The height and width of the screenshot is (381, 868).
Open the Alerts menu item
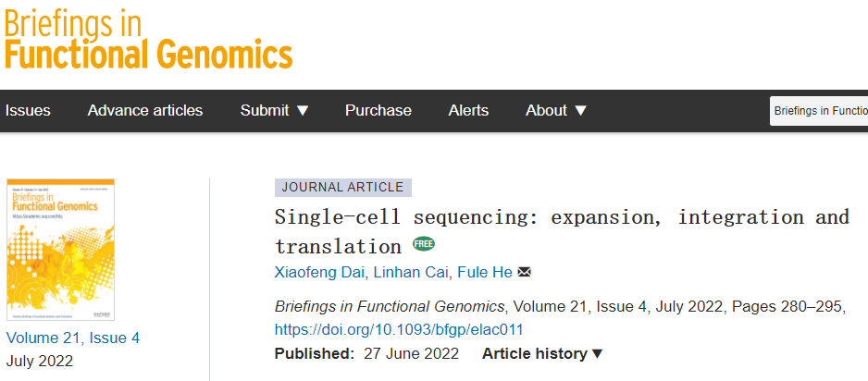[468, 111]
